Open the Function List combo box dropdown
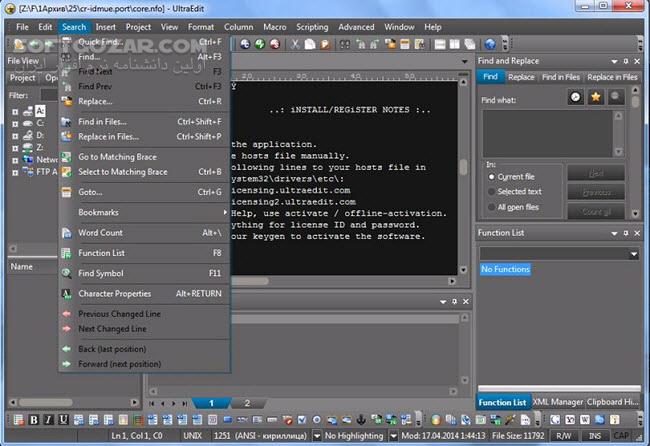 click(634, 254)
